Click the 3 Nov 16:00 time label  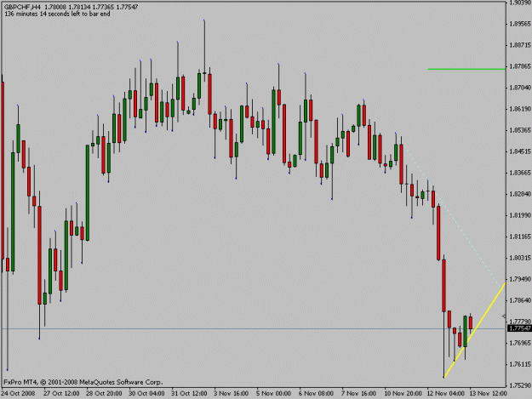[x=231, y=394]
